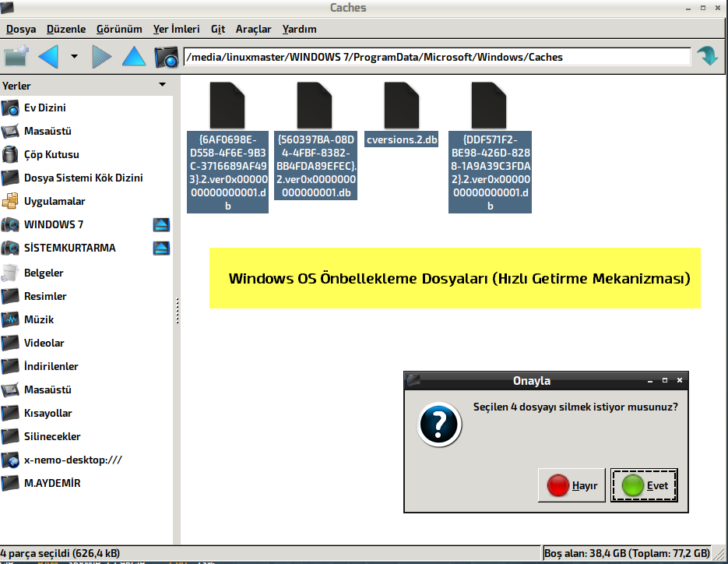Maximize the Onayla dialog

[665, 380]
